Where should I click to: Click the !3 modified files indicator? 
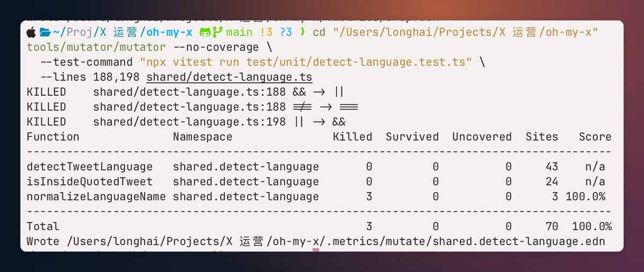(266, 32)
